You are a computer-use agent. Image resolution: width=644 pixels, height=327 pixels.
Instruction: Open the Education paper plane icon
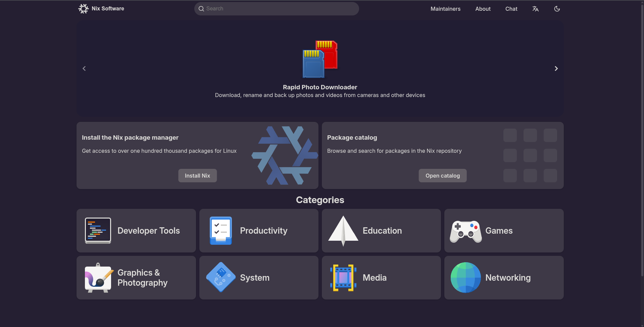tap(343, 231)
